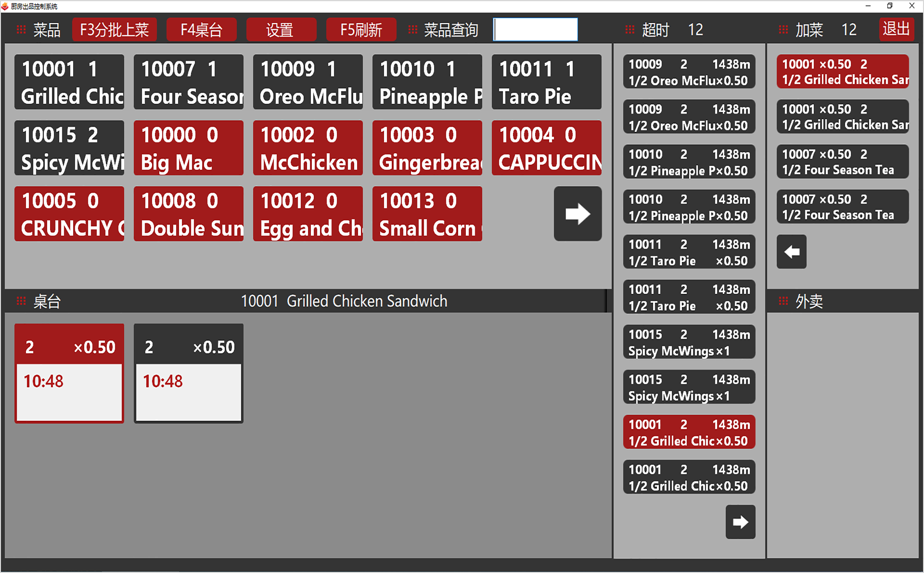This screenshot has height=573, width=924.
Task: Click second overtime 10015 Spicy McWings entry
Action: [689, 387]
